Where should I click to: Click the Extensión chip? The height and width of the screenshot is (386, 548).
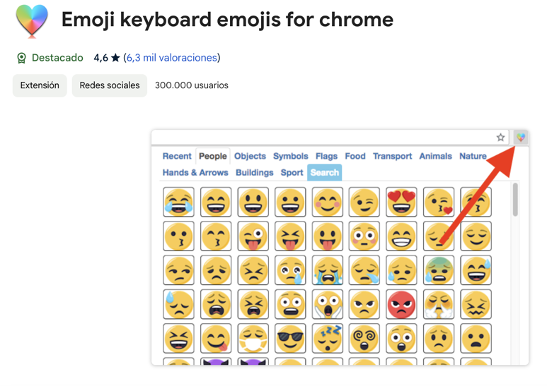click(x=40, y=85)
